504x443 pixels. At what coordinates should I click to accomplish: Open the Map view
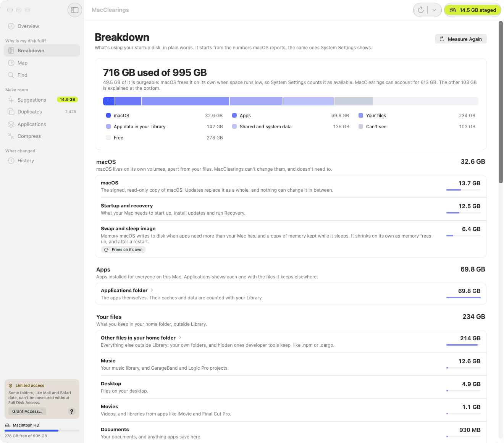point(42,63)
